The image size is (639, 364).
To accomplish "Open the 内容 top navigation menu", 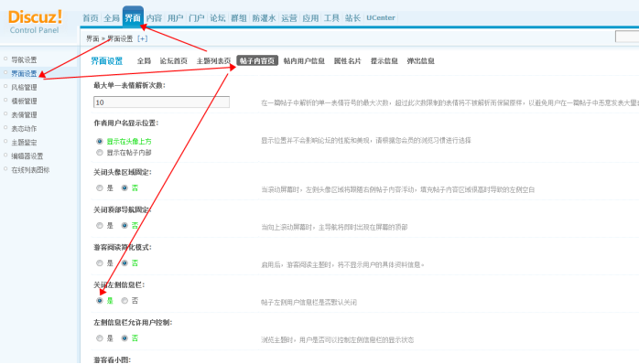I will [x=154, y=18].
